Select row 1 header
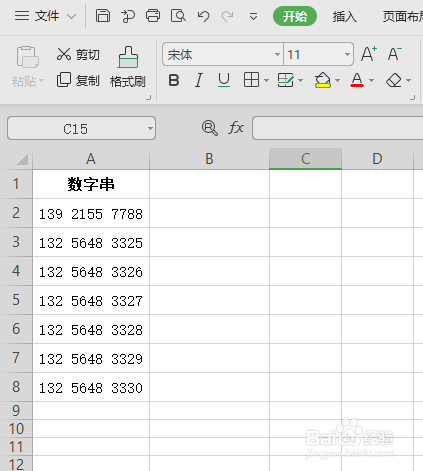 coord(16,184)
